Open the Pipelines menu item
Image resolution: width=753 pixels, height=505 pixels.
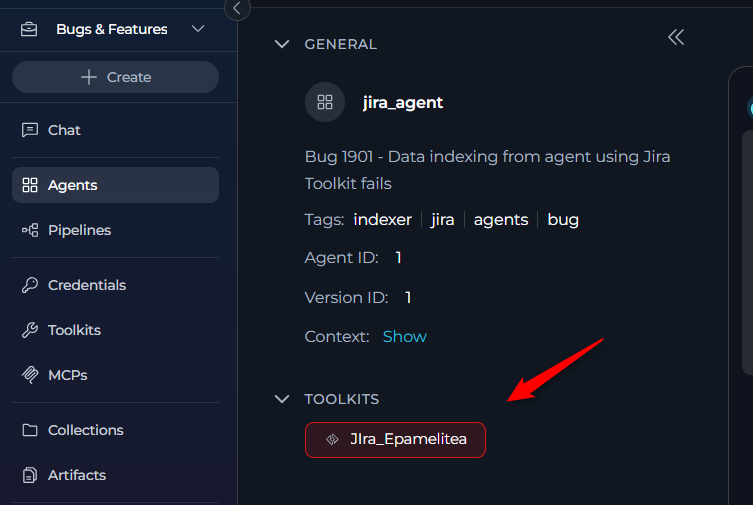coord(79,230)
